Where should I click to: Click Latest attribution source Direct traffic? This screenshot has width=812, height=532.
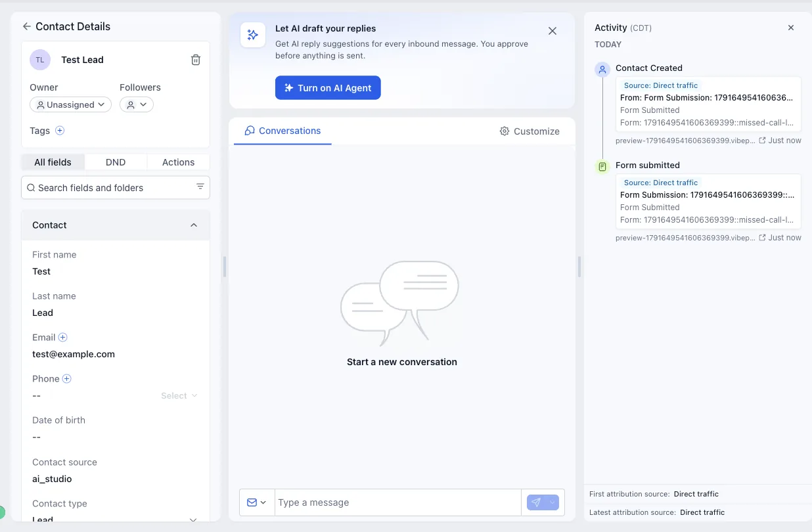tap(702, 512)
